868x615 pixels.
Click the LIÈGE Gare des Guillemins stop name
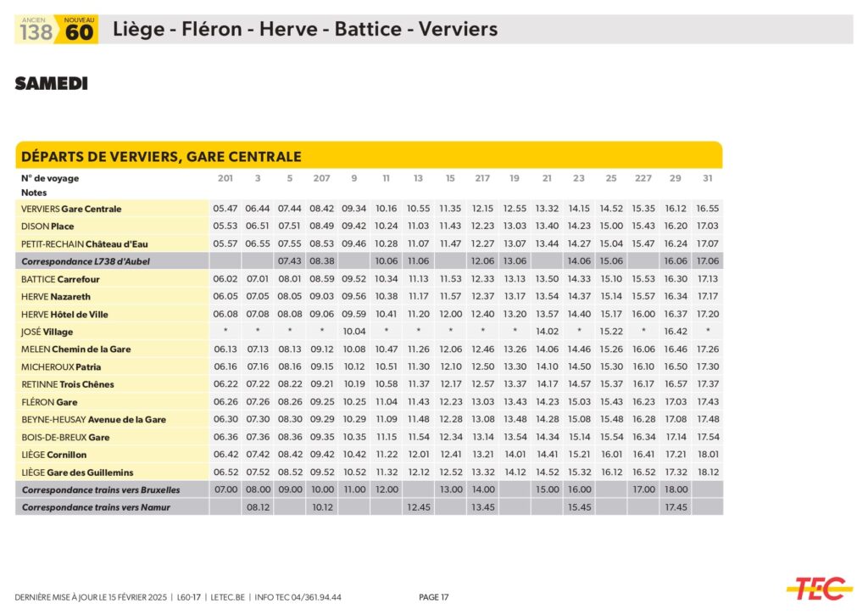(x=78, y=472)
